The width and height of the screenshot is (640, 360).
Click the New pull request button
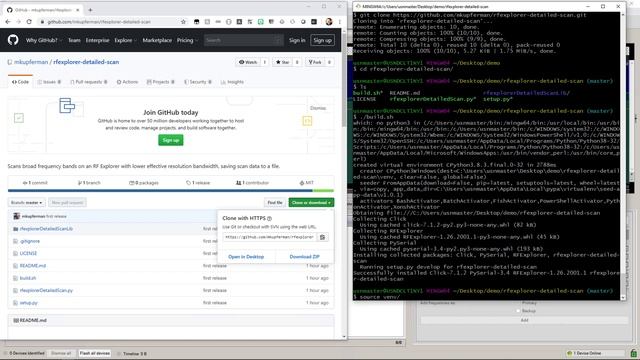click(x=68, y=202)
